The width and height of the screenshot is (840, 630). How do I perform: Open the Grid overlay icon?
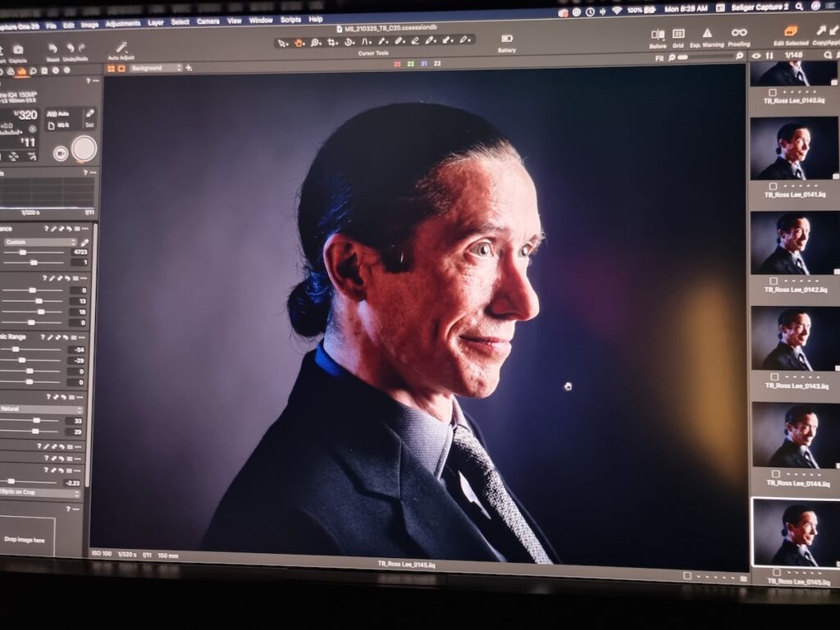[x=678, y=34]
